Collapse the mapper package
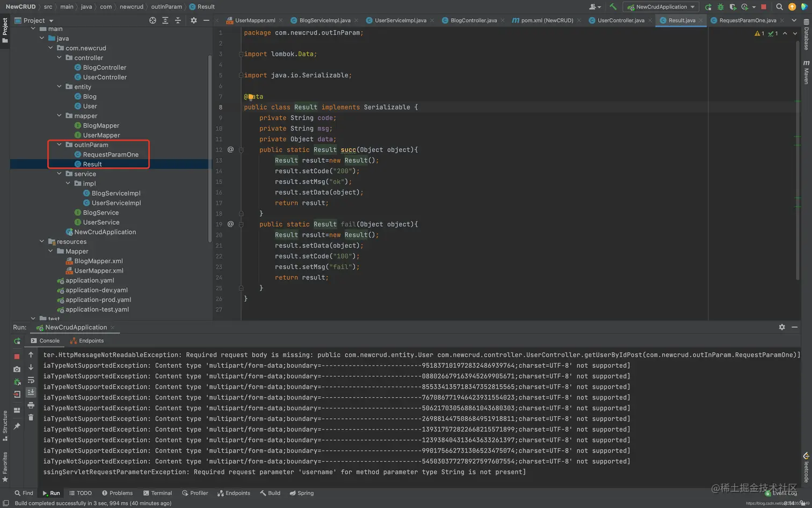The image size is (812, 508). [x=60, y=116]
